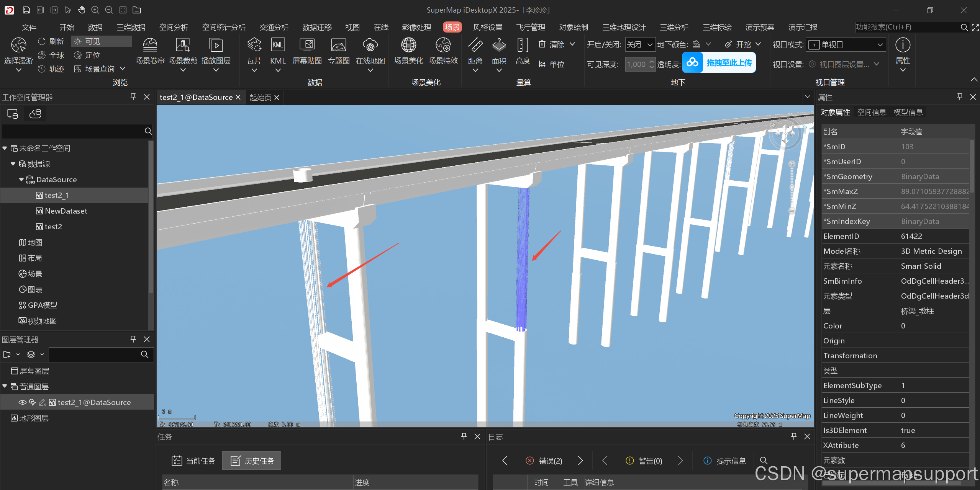Toggle selectable icon of test2_1@DataSource layer
Image resolution: width=980 pixels, height=490 pixels.
click(x=33, y=402)
